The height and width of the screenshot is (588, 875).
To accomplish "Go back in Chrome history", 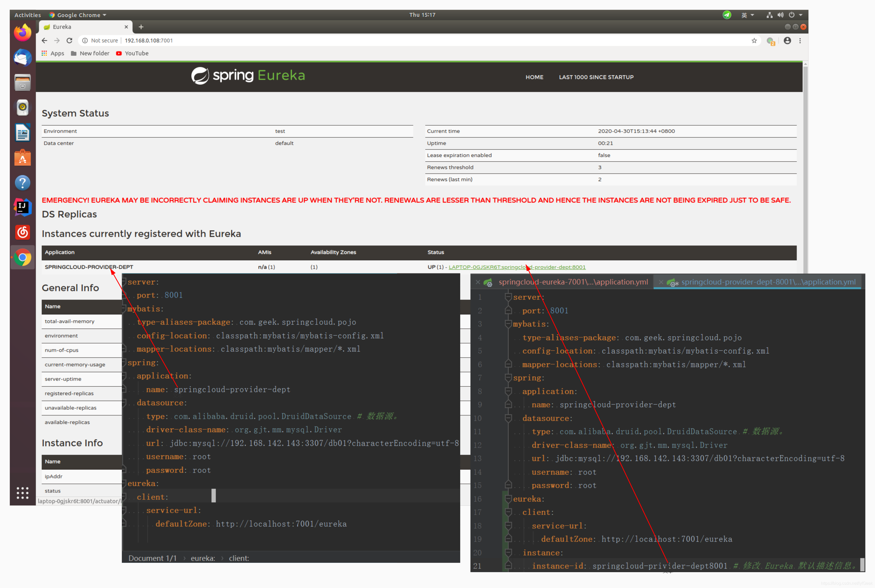I will tap(45, 41).
